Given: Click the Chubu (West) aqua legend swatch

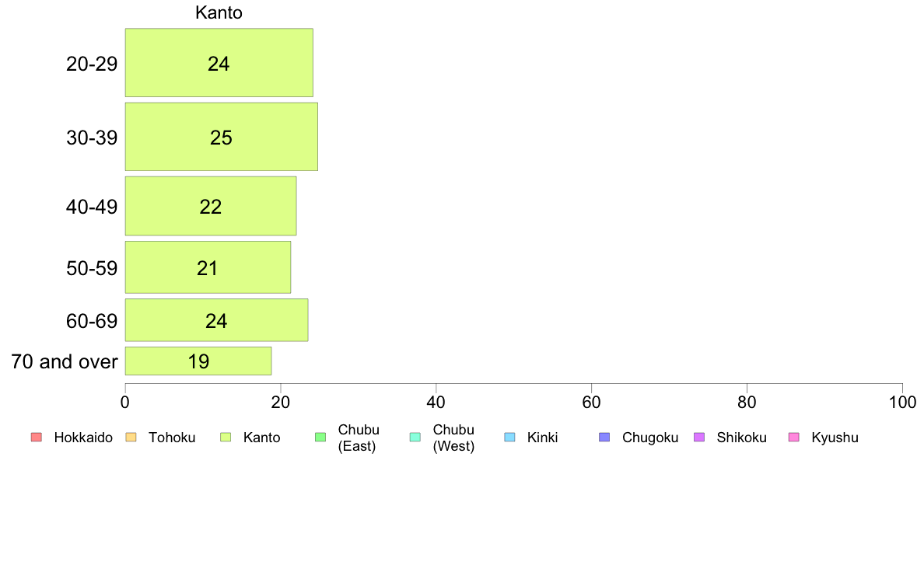Looking at the screenshot, I should [x=415, y=437].
